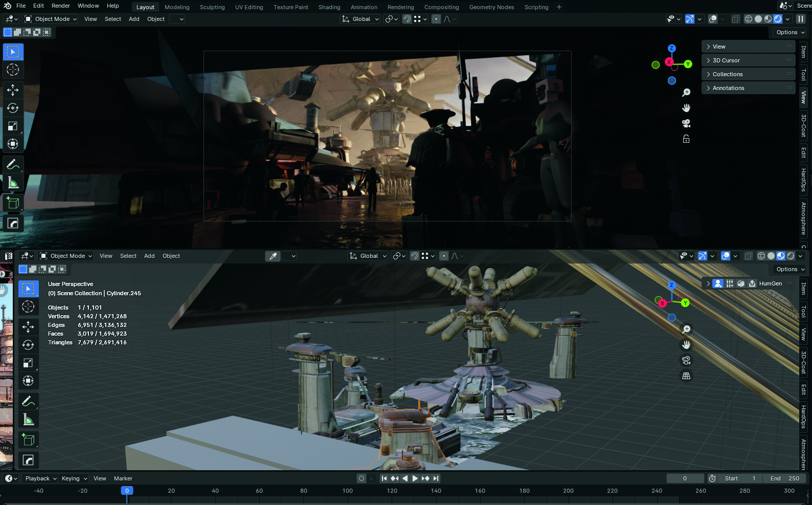The width and height of the screenshot is (812, 505).
Task: Jump to the timeline's first frame
Action: 384,478
